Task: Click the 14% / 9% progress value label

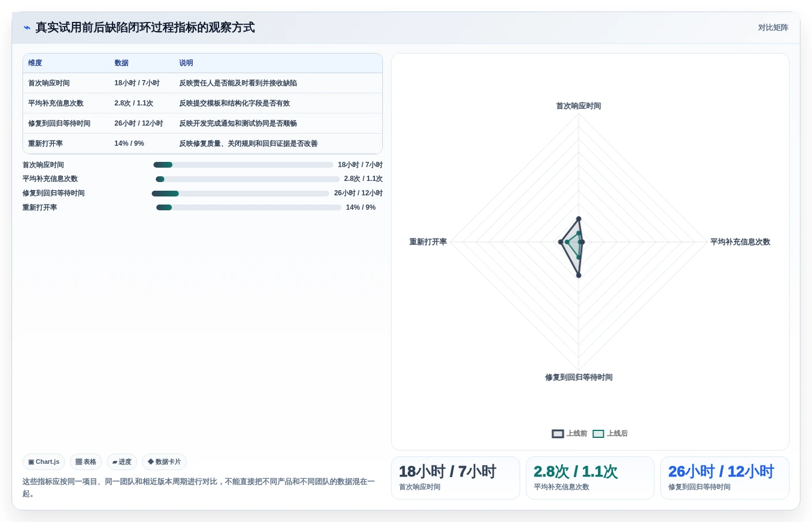Action: coord(360,207)
